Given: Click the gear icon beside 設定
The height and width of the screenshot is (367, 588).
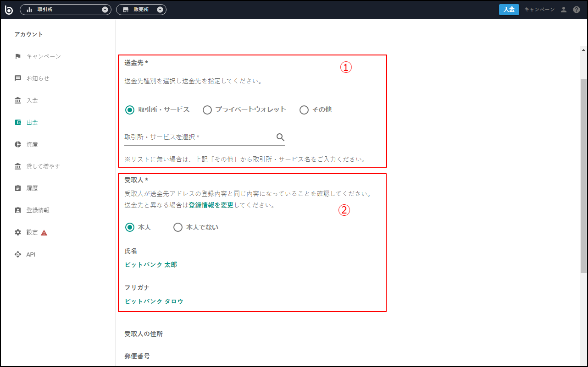Looking at the screenshot, I should click(18, 232).
